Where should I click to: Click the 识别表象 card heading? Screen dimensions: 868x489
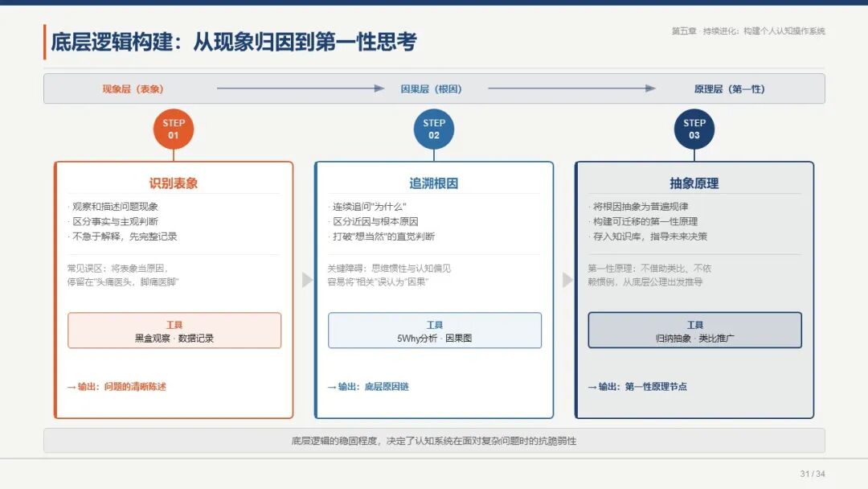[174, 183]
